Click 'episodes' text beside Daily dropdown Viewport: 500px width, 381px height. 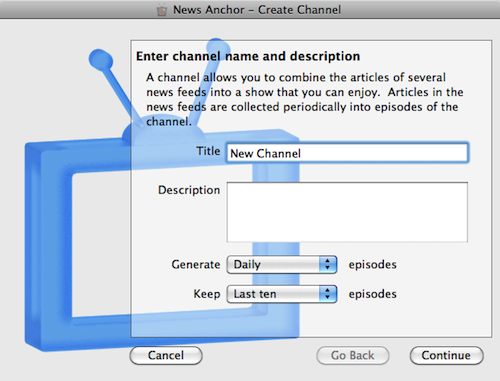[373, 265]
